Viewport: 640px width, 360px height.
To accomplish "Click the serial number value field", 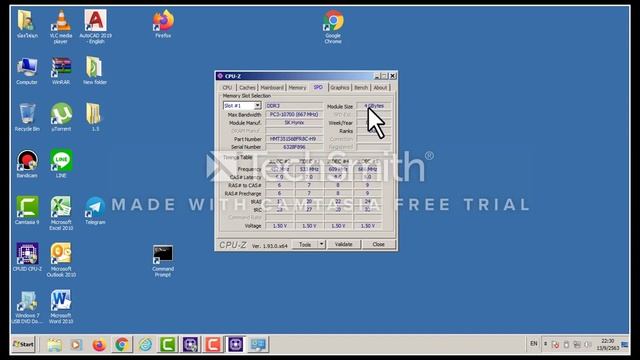I will 294,147.
